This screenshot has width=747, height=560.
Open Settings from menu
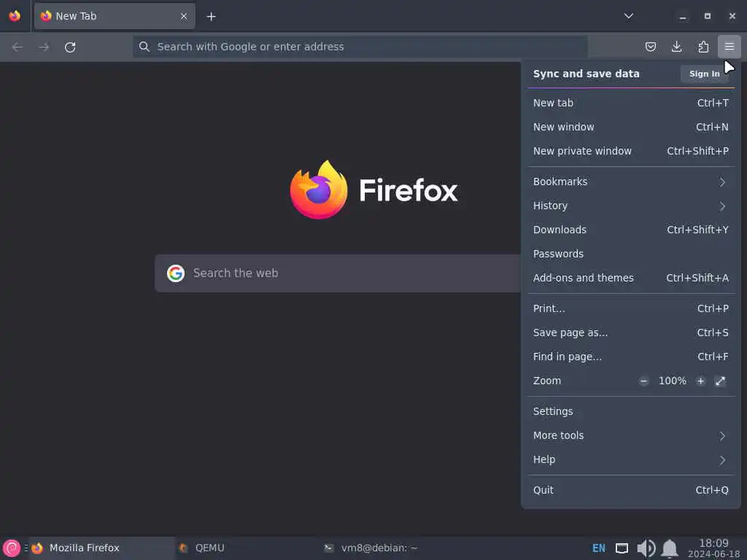point(631,411)
